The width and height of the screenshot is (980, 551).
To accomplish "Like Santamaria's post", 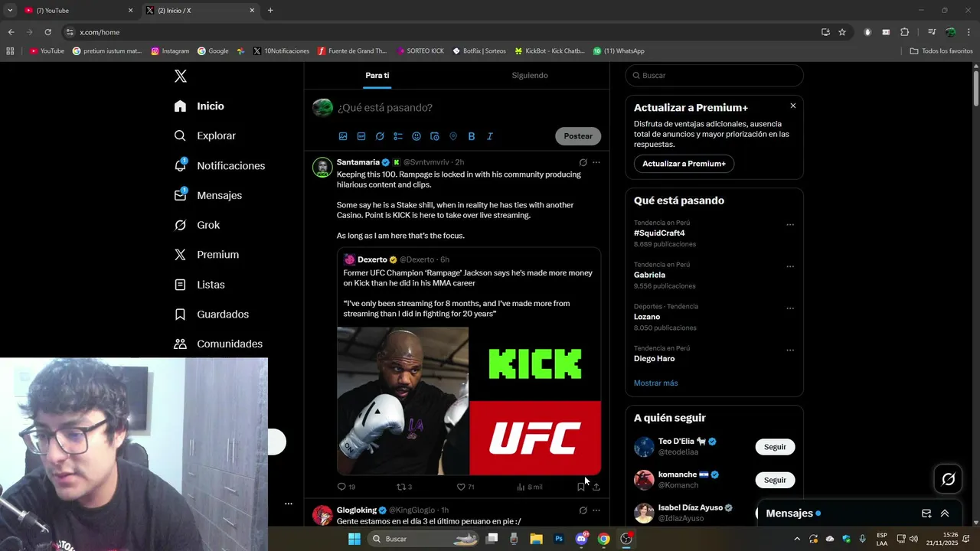I will pyautogui.click(x=465, y=487).
